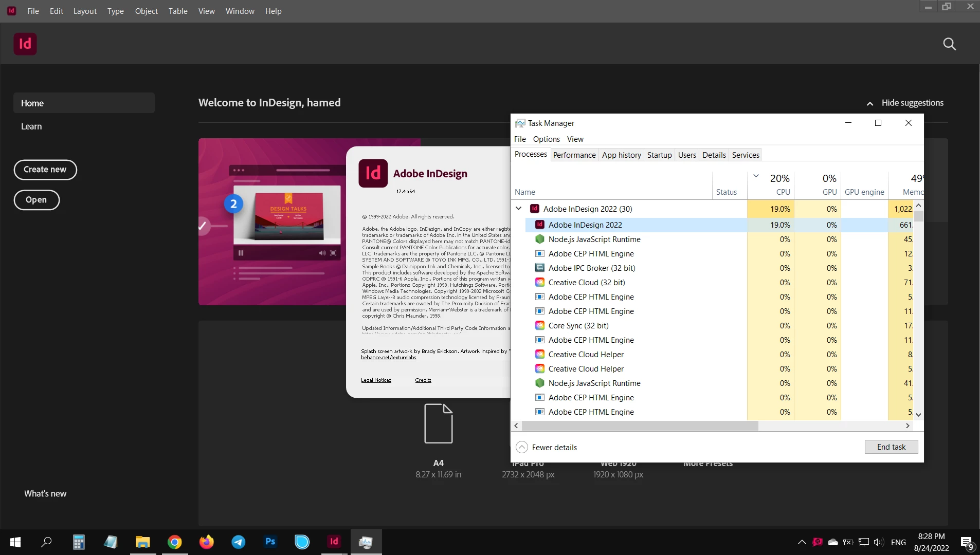Show hidden system tray icons
Viewport: 980px width, 555px height.
(802, 542)
